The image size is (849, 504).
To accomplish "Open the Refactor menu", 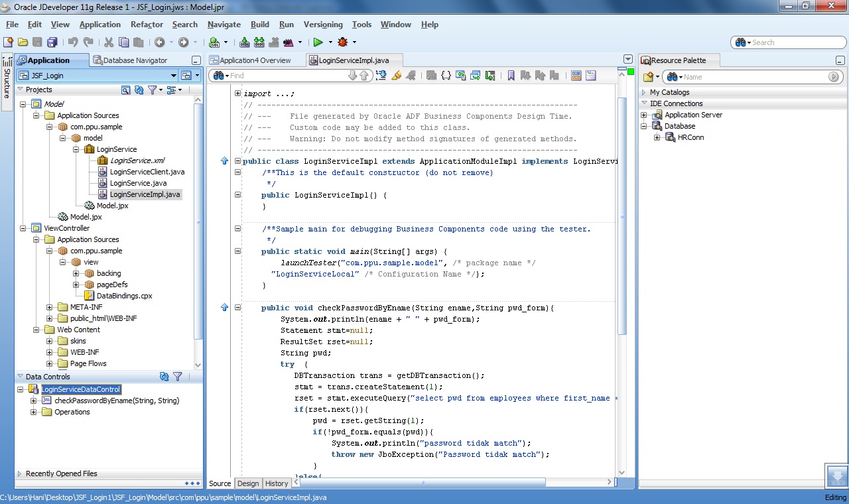I will click(x=147, y=25).
